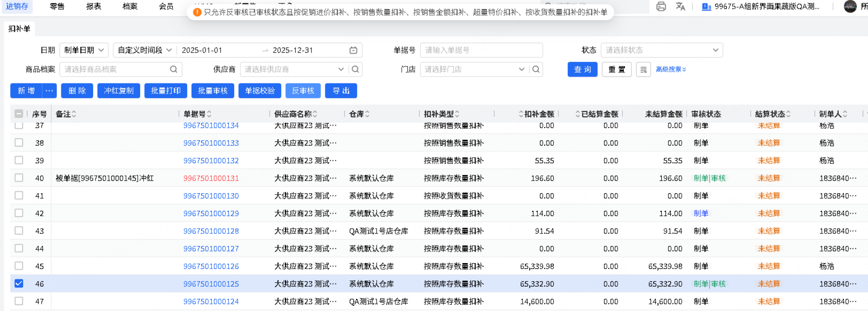Check the row 41 checkbox

pyautogui.click(x=19, y=195)
